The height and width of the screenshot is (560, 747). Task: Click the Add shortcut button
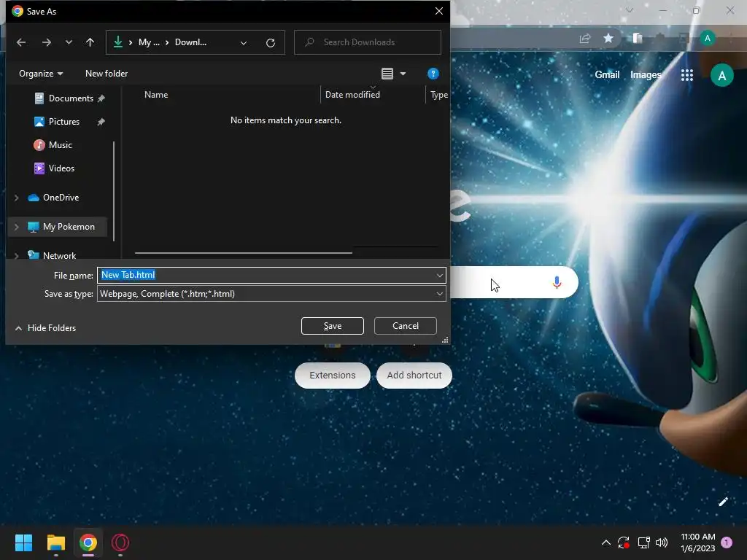(414, 376)
